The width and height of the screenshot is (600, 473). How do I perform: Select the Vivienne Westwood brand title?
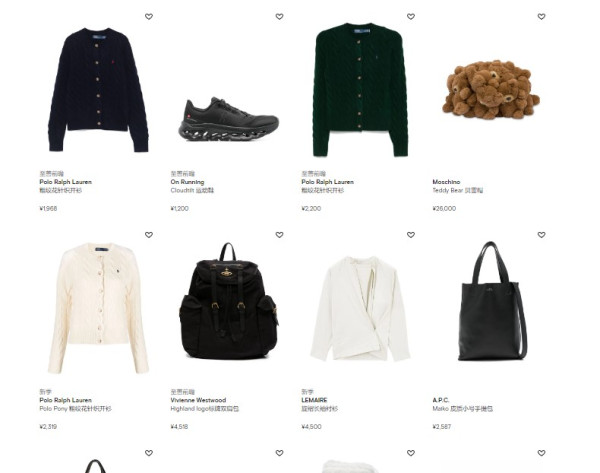point(198,400)
